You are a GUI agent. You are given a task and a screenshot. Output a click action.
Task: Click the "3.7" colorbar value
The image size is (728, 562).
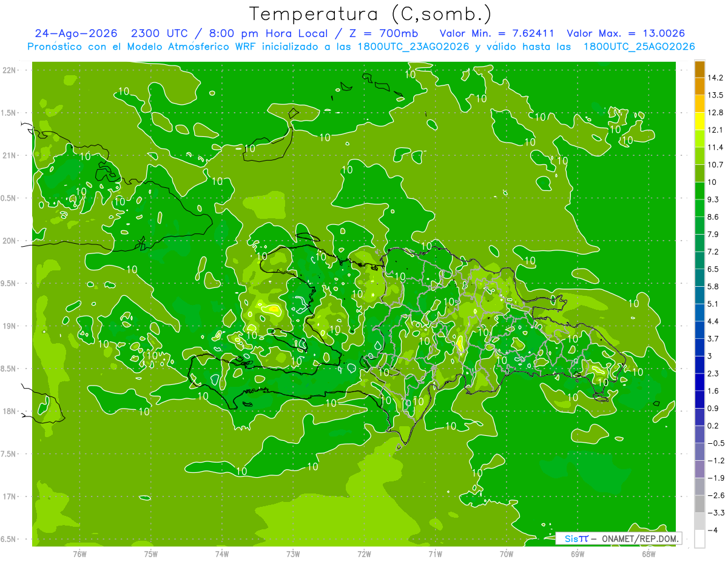coord(714,338)
